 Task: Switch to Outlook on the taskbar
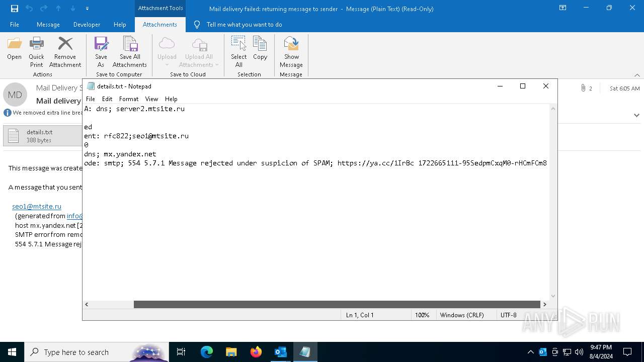280,352
